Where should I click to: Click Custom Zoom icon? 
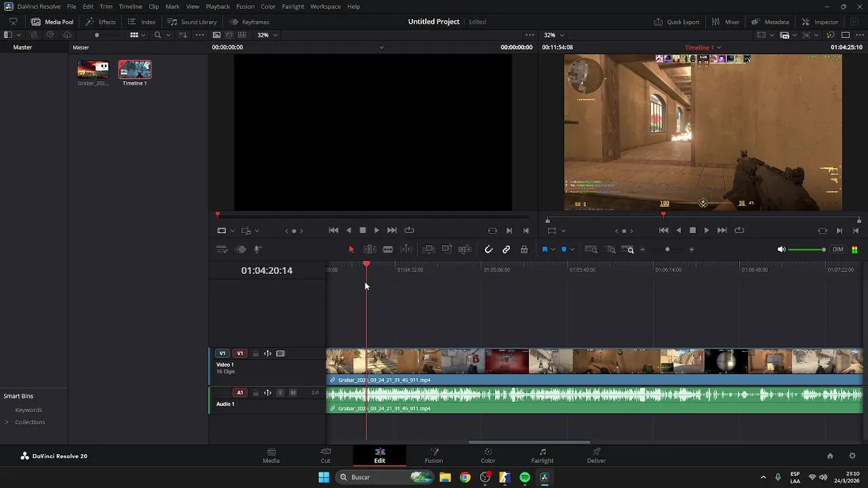[628, 249]
